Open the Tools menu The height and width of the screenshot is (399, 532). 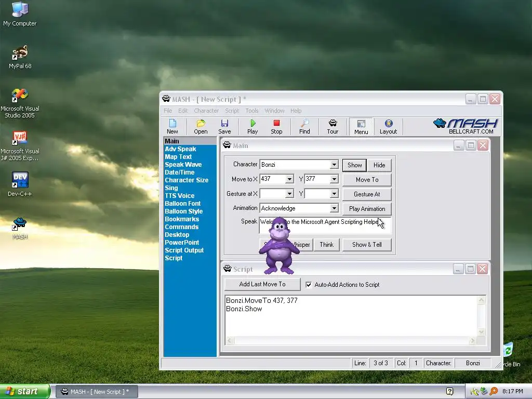point(252,111)
